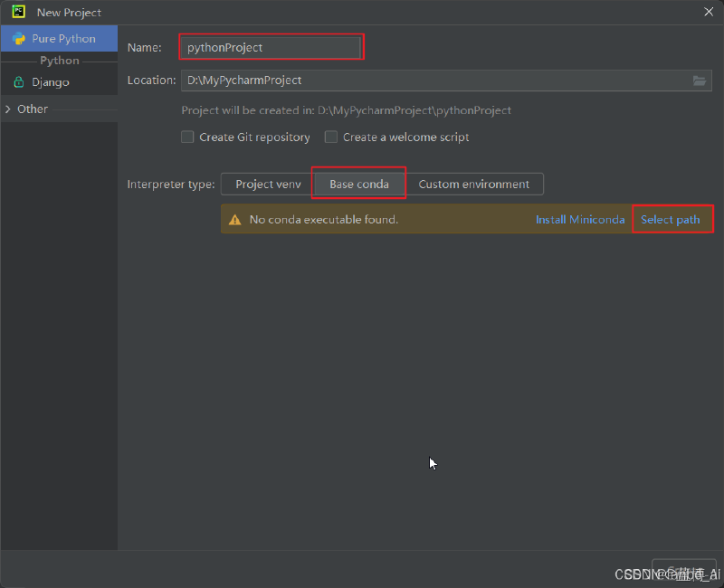The image size is (724, 588).
Task: Enable Create Git repository checkbox
Action: 187,138
